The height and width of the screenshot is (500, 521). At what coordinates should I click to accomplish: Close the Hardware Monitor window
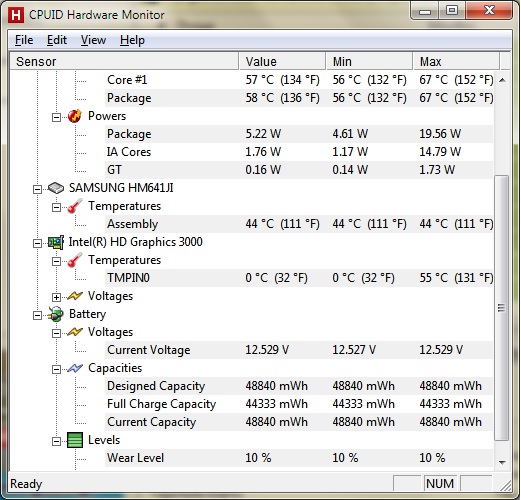(489, 11)
